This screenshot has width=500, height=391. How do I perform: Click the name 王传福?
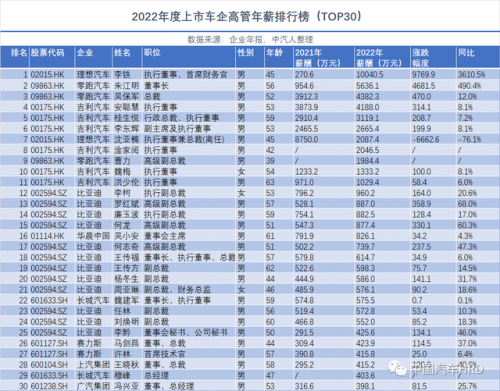pyautogui.click(x=126, y=257)
